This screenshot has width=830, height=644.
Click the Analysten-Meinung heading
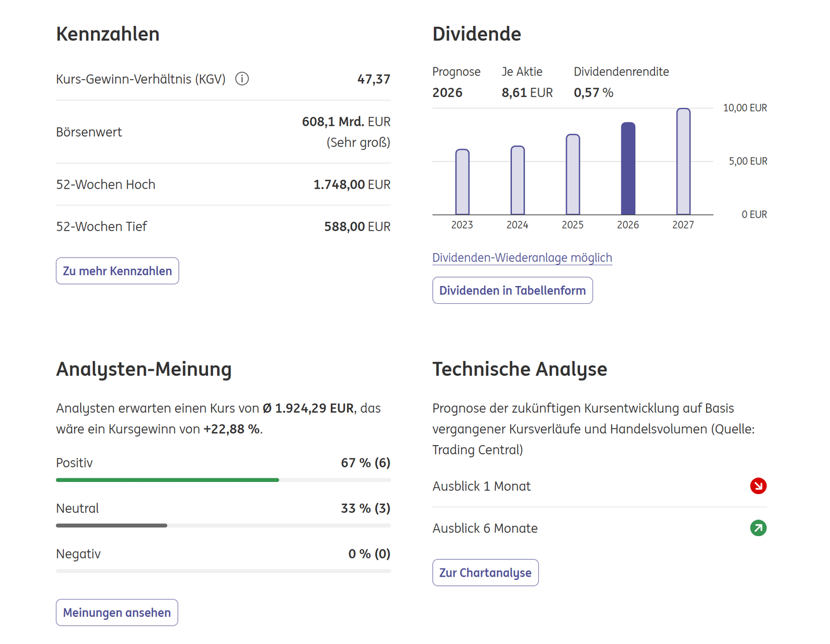(144, 369)
